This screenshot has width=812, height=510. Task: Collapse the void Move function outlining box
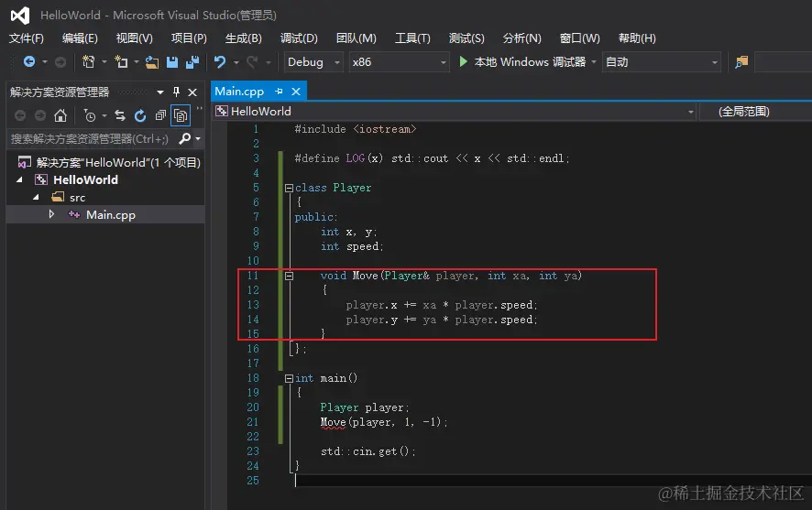point(289,276)
